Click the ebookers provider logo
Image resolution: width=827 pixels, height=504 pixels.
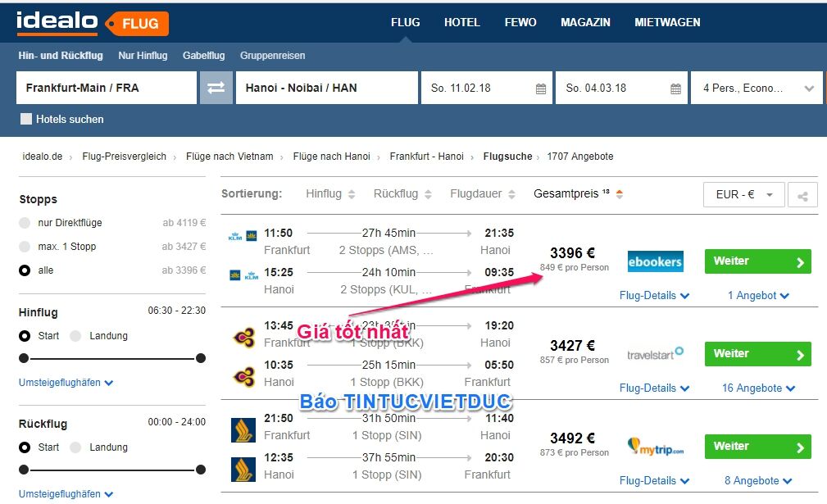pyautogui.click(x=655, y=261)
